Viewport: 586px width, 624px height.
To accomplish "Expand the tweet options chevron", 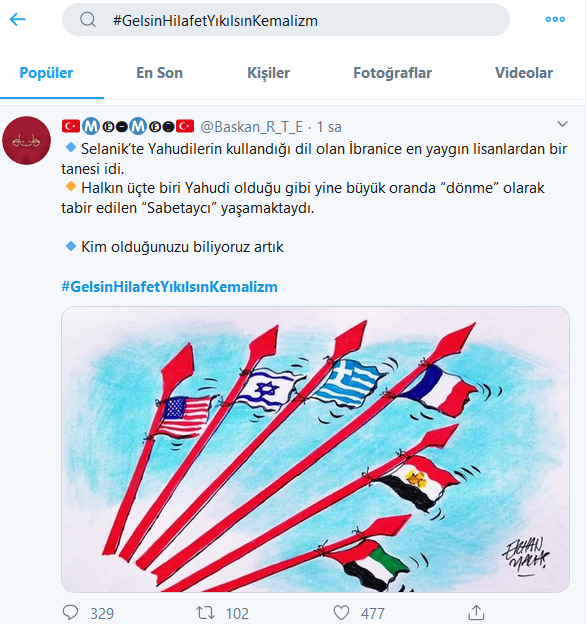I will point(562,124).
